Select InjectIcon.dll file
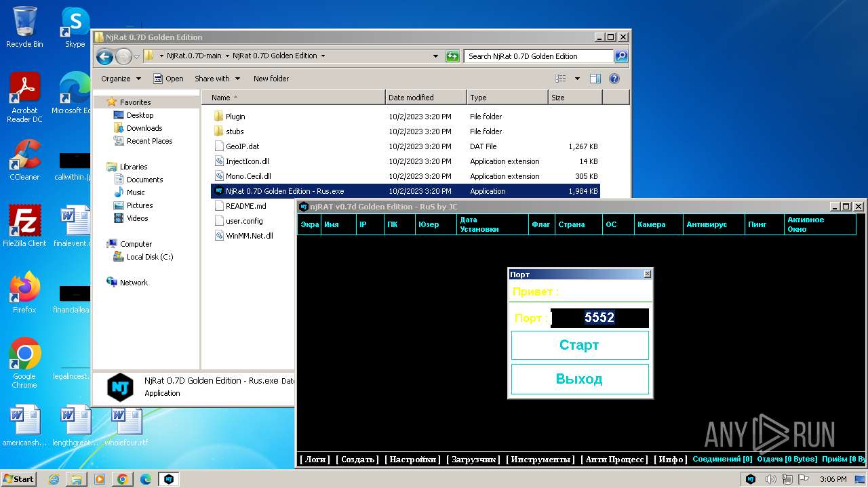Image resolution: width=868 pixels, height=488 pixels. [x=247, y=161]
